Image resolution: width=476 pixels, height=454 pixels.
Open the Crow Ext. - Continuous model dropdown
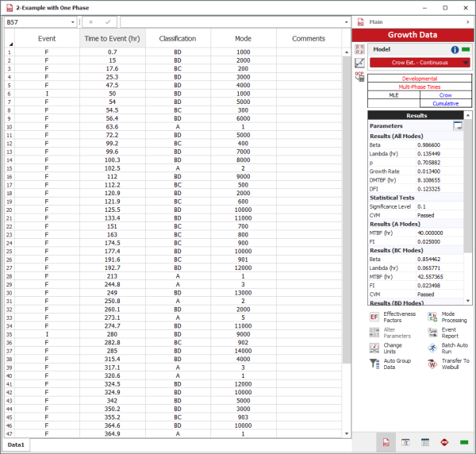[466, 63]
